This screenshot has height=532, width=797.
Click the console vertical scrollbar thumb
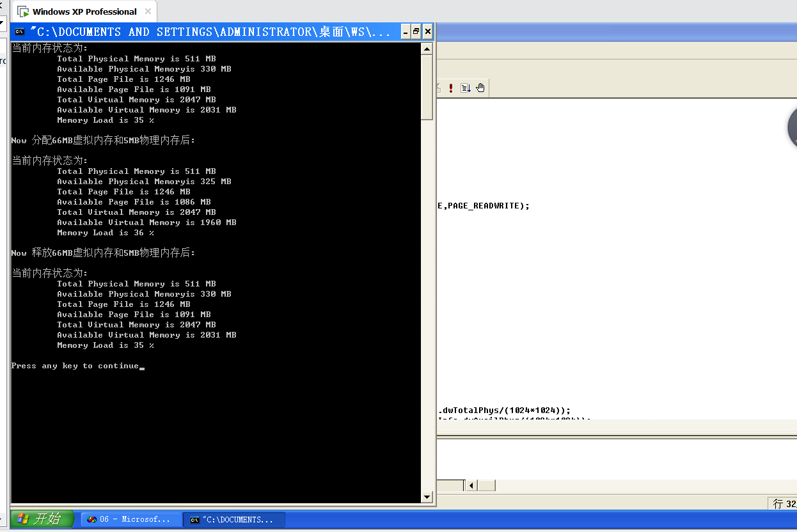[x=427, y=87]
